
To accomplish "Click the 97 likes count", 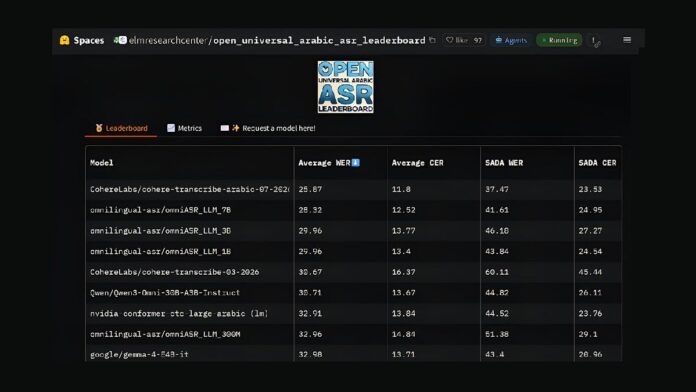I will tap(478, 40).
